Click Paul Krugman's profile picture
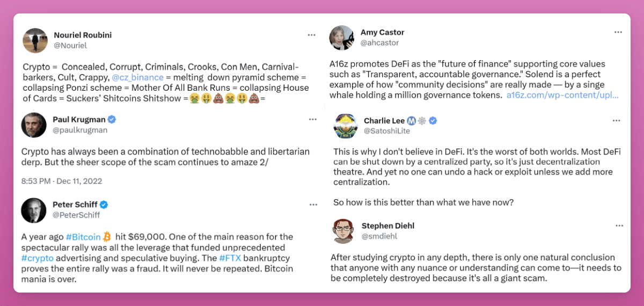 pos(34,125)
